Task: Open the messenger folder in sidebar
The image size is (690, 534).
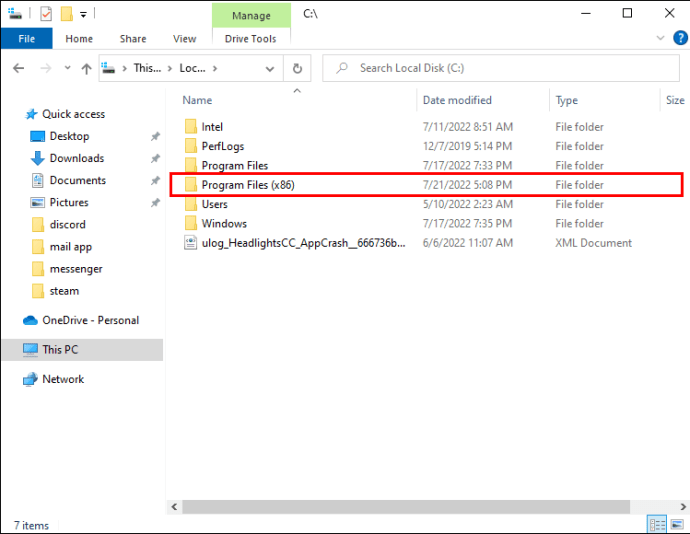Action: pos(76,269)
